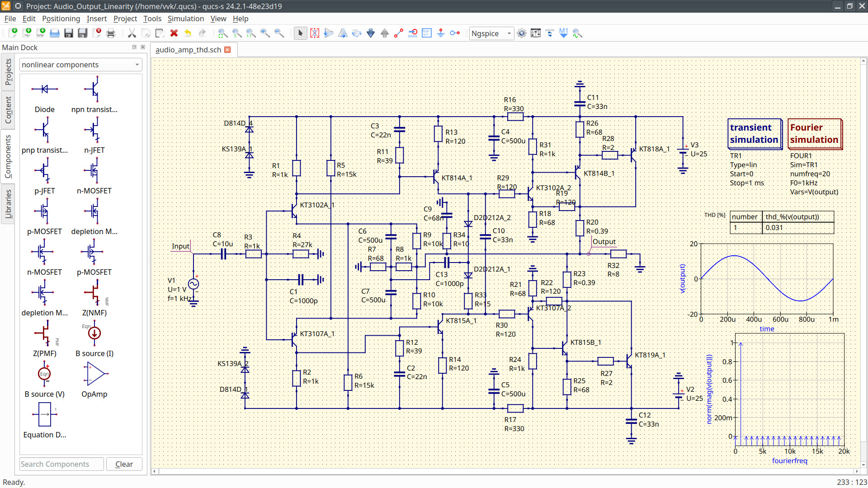Click the horizontal scrollbar below schematic
Image resolution: width=868 pixels, height=488 pixels.
506,471
